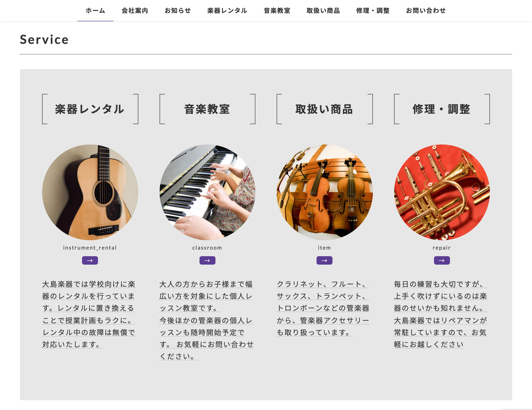Click 音楽教室 in the top menu
The height and width of the screenshot is (410, 532).
pyautogui.click(x=277, y=10)
